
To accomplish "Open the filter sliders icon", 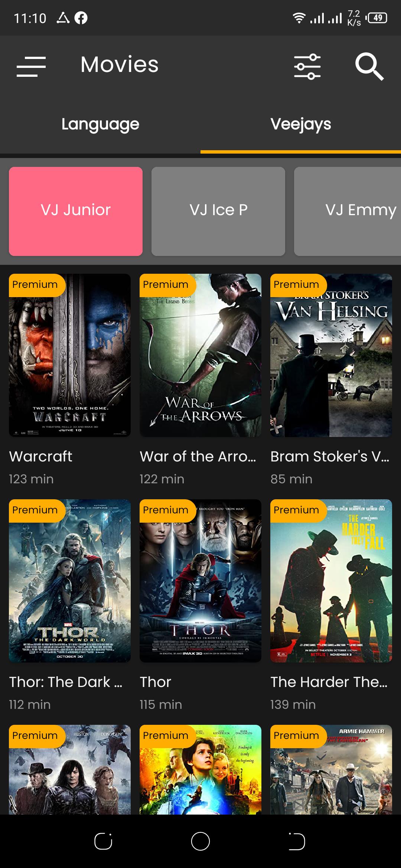I will coord(307,67).
